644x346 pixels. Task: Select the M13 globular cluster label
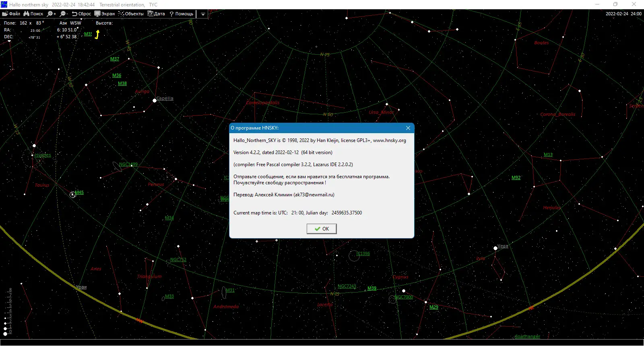pyautogui.click(x=548, y=154)
